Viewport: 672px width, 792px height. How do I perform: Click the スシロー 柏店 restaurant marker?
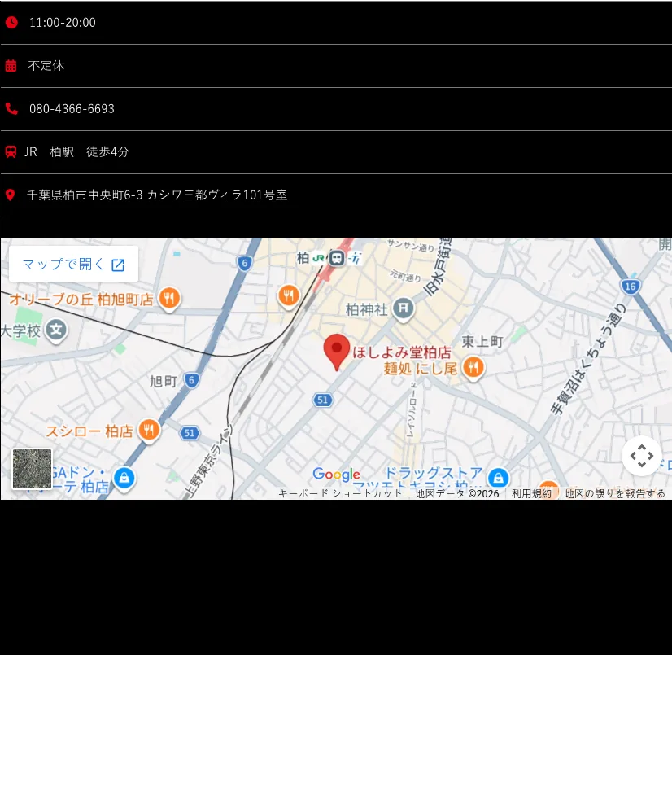148,431
